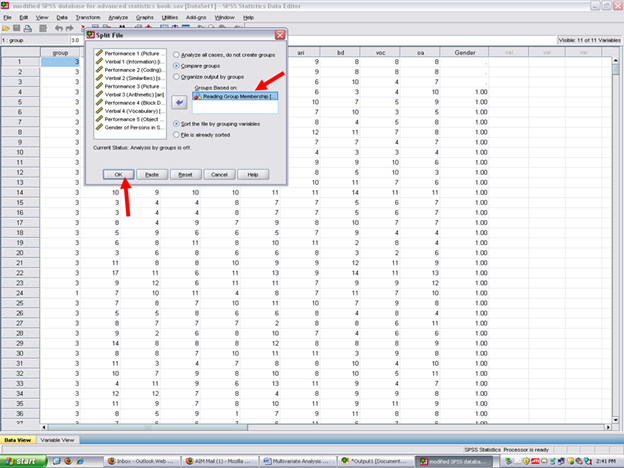Click the blue arrow move-variable button

[179, 101]
